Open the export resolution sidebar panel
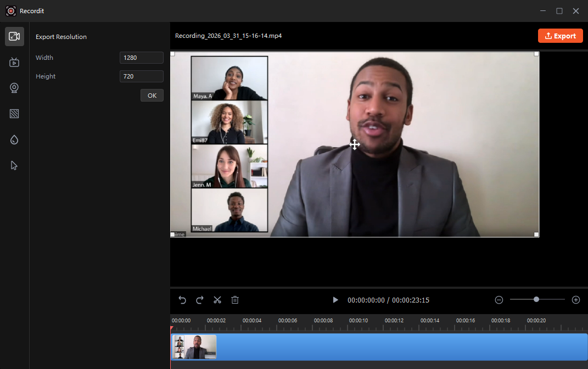Screen dimensions: 588x369 click(14, 36)
